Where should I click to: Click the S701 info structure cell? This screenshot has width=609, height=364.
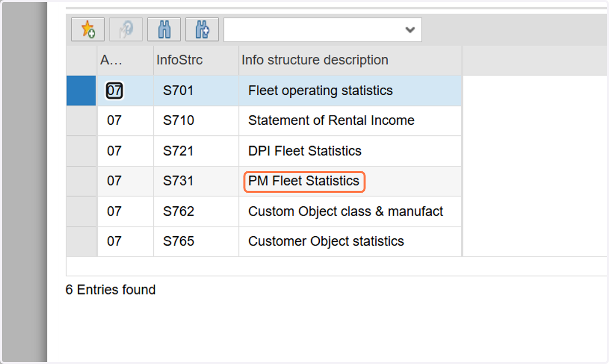(x=196, y=91)
